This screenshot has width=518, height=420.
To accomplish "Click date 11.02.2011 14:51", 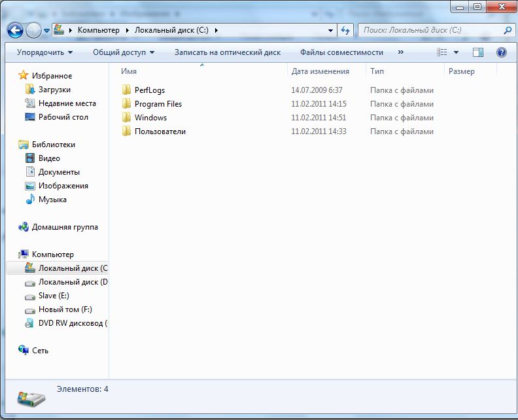I will coord(319,118).
